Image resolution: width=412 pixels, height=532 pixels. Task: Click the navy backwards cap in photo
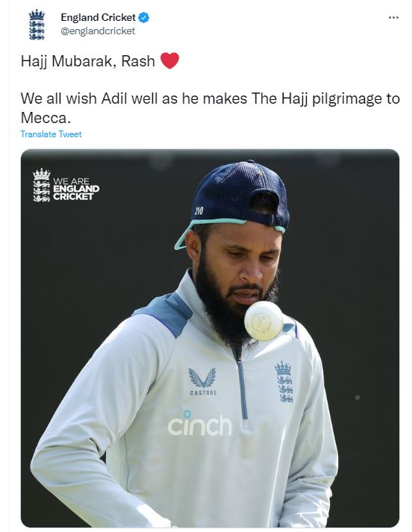(237, 198)
